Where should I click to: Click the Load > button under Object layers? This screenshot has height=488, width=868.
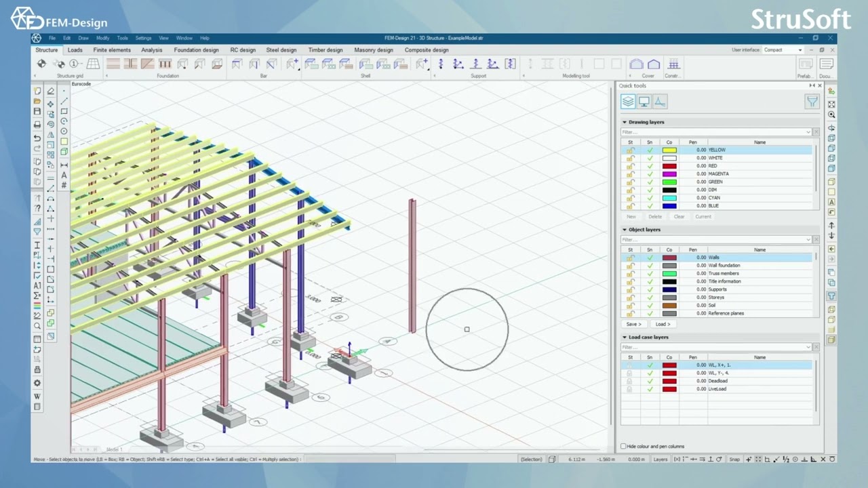pos(663,324)
